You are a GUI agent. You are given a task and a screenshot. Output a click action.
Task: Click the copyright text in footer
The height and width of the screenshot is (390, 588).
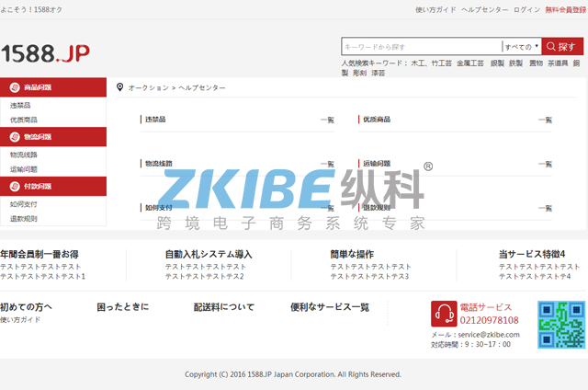click(x=293, y=374)
